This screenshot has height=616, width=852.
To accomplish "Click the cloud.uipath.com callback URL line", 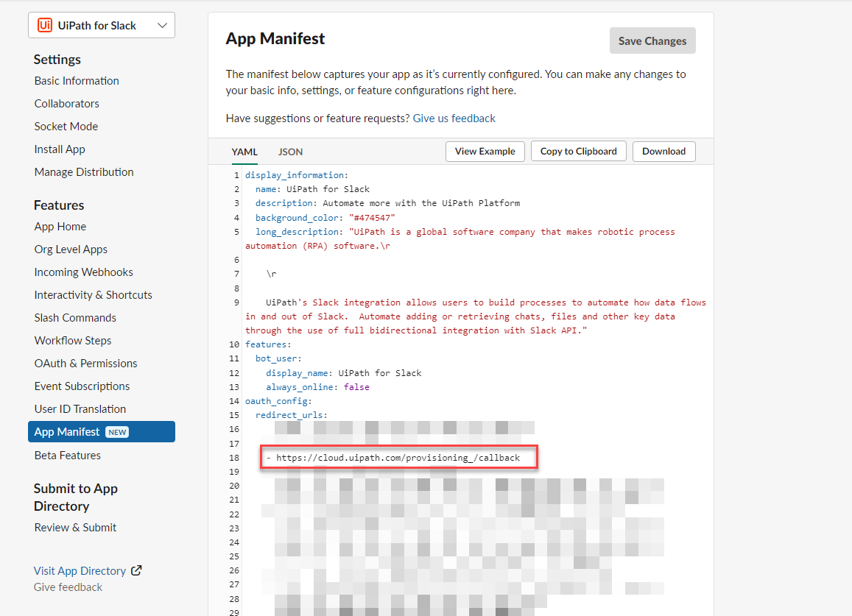I will 392,458.
